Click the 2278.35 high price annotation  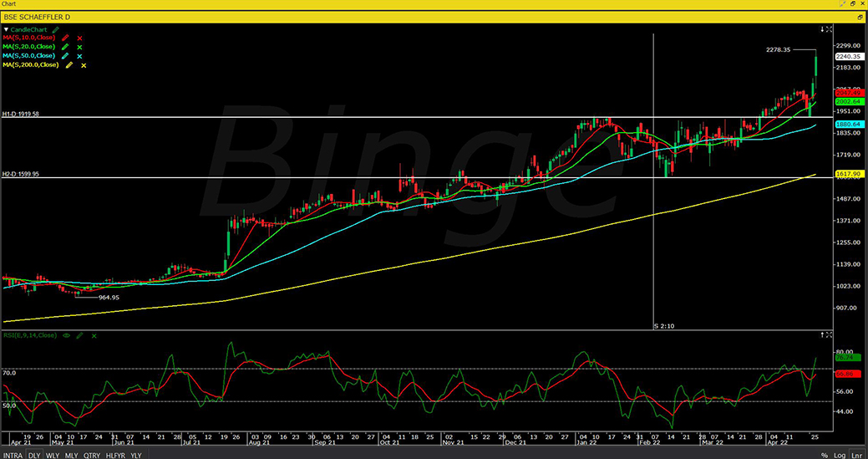coord(779,50)
